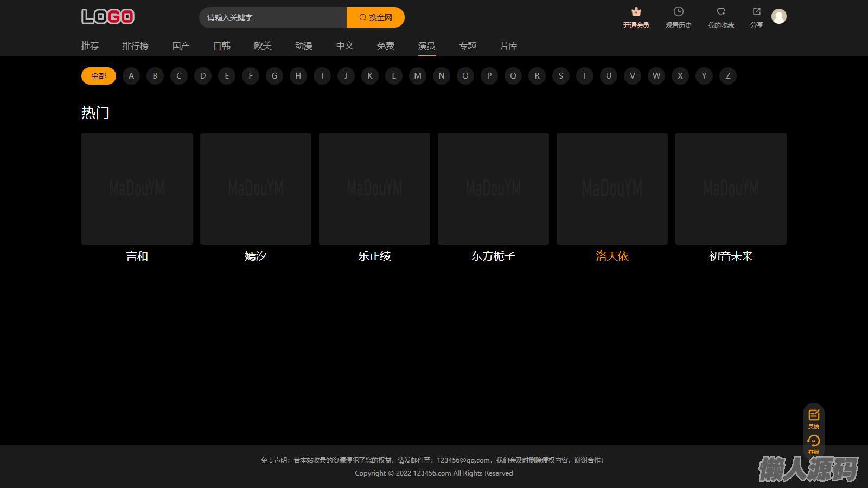The width and height of the screenshot is (868, 488).
Task: Filter actors by letter F
Action: coord(251,76)
